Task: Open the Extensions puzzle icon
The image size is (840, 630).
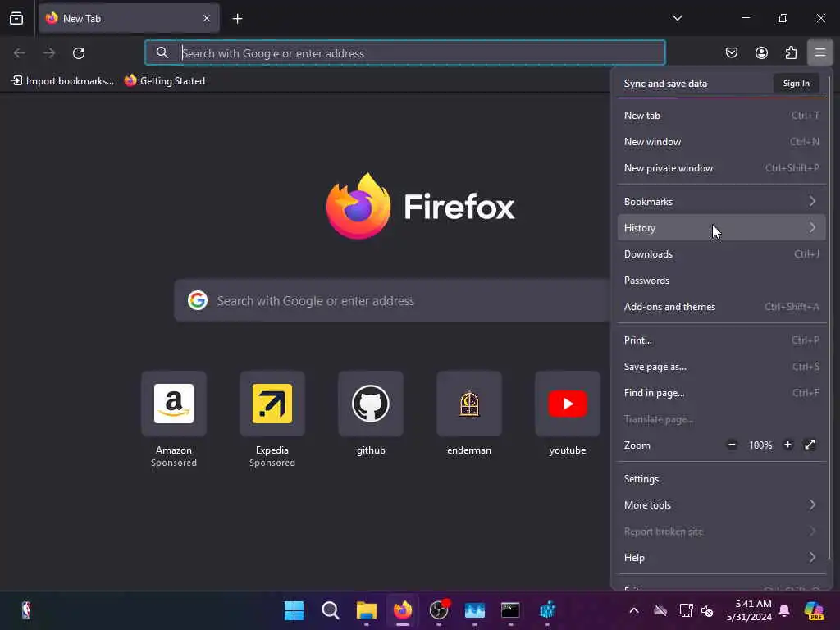Action: (x=791, y=52)
